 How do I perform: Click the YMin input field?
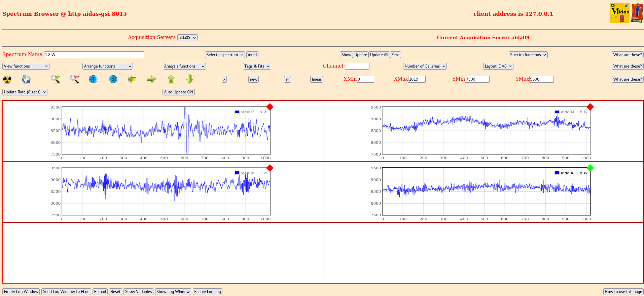[477, 79]
